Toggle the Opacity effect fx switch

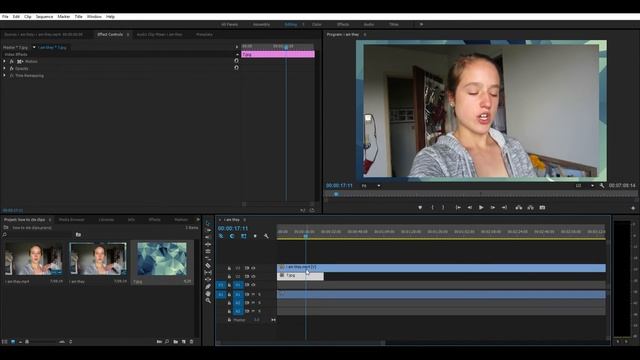click(11, 69)
